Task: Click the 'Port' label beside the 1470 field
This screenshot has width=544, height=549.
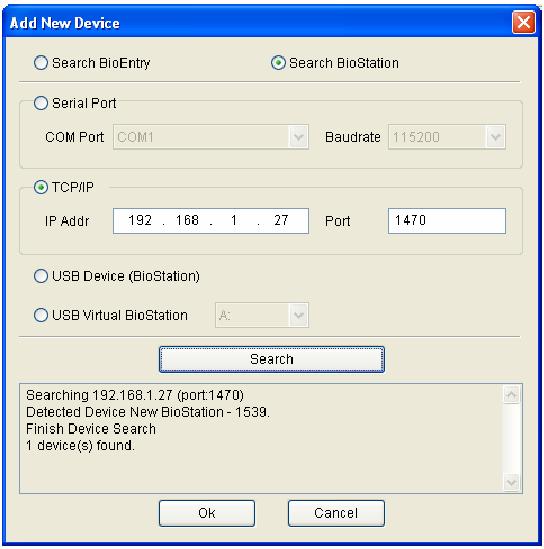Action: [x=337, y=221]
